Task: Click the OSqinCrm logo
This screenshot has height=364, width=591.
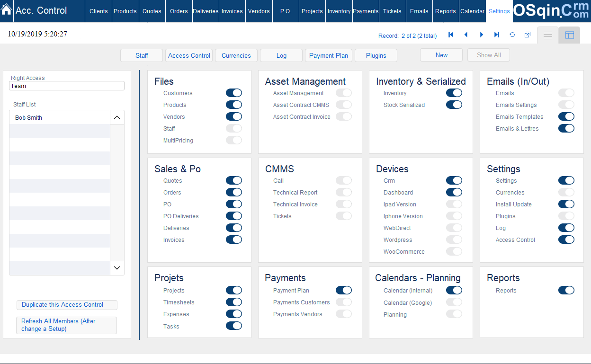Action: (x=552, y=11)
